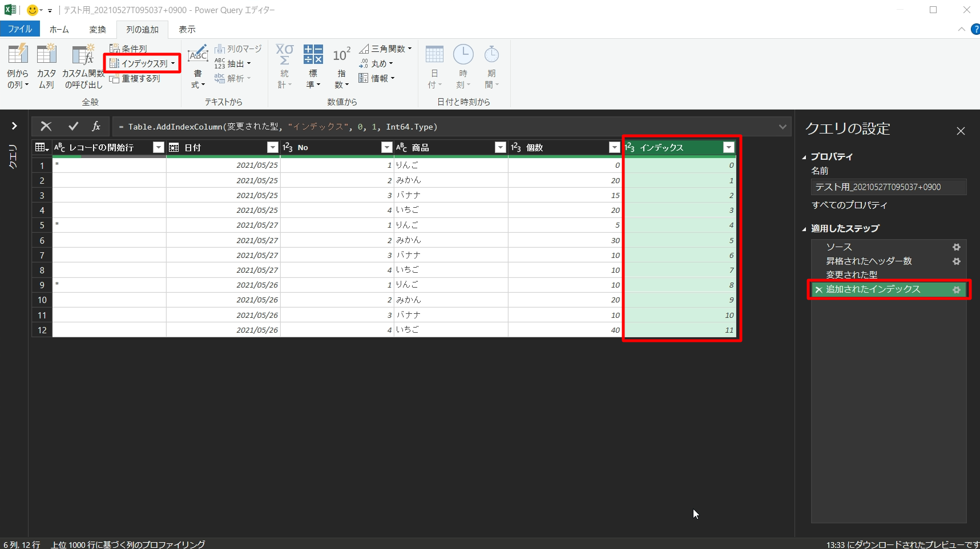Click the 日付 calendar icon
The height and width of the screenshot is (549, 980).
click(x=434, y=55)
